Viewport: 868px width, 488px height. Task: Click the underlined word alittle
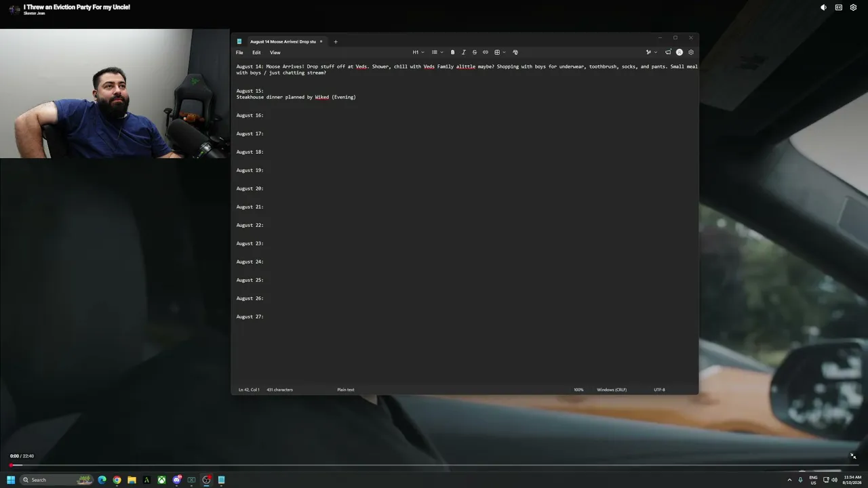pos(465,66)
